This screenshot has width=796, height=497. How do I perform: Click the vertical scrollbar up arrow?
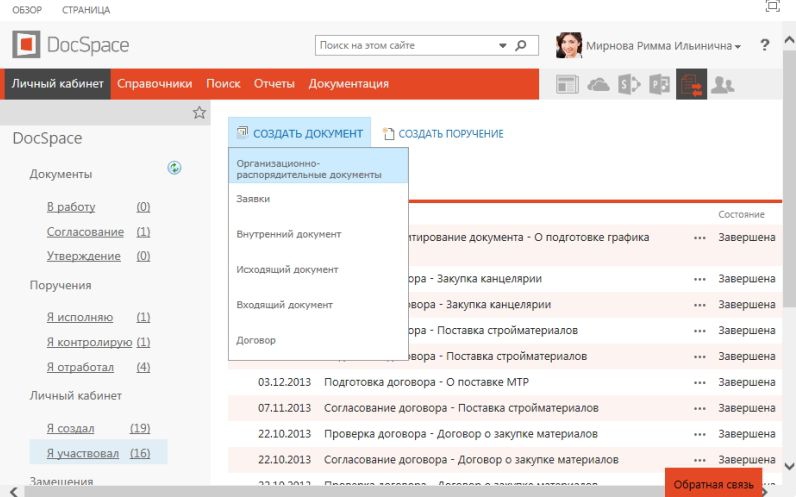[789, 40]
